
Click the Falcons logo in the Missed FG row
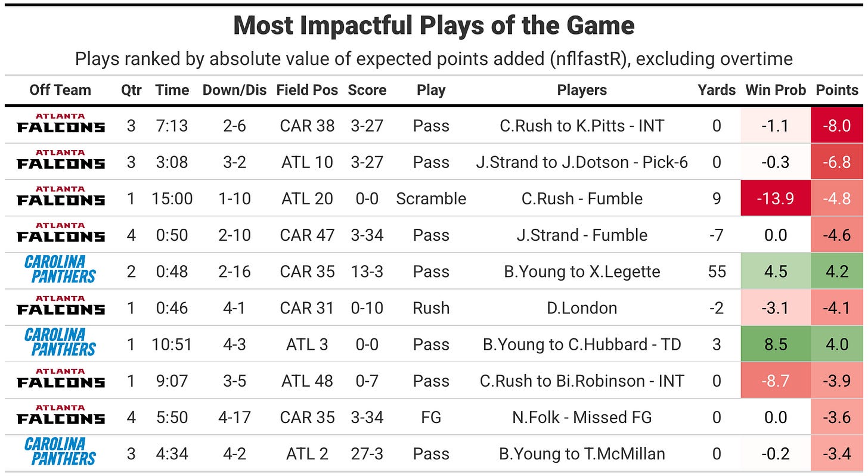[x=61, y=415]
